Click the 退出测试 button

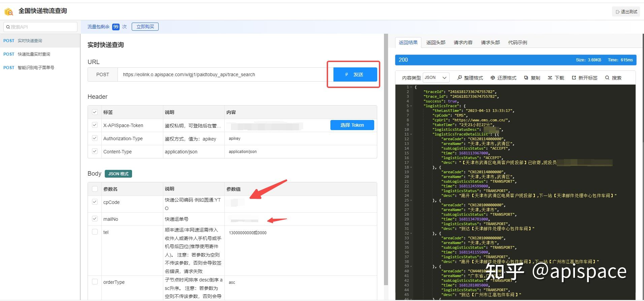(626, 12)
